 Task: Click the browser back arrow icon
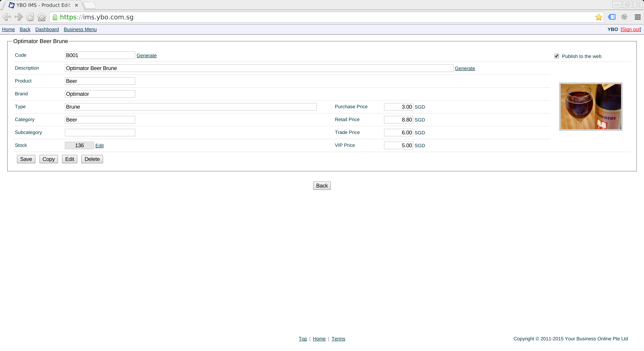coord(6,17)
